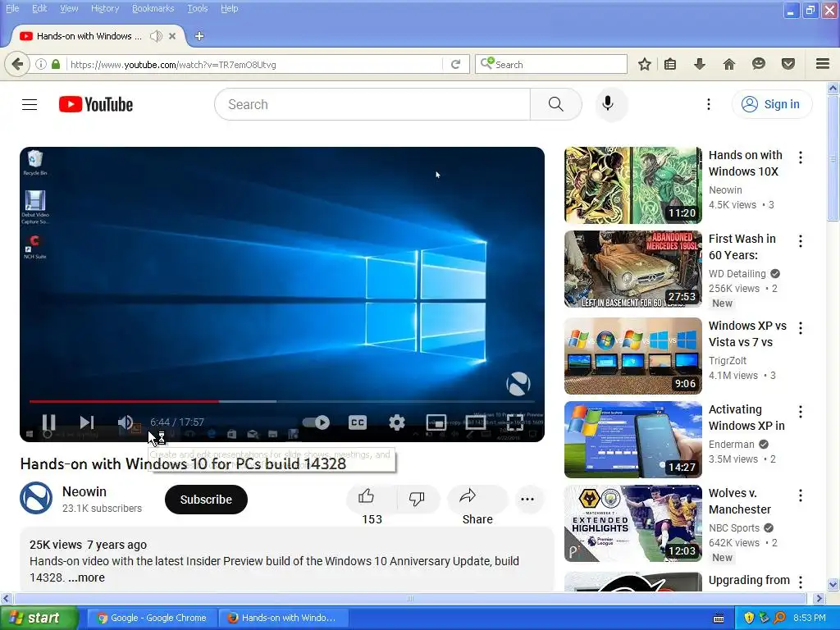Screen dimensions: 840x630
Task: Open the Bookmarks menu
Action: coord(153,8)
